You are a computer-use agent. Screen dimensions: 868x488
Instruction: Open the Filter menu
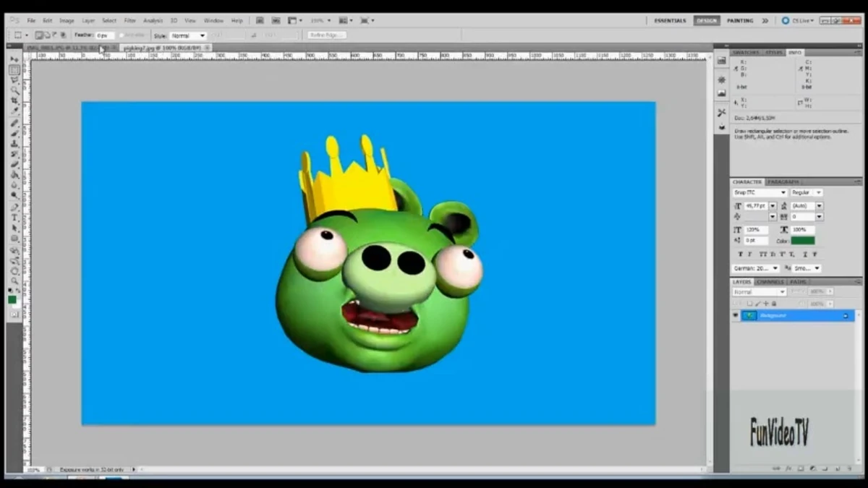[130, 20]
